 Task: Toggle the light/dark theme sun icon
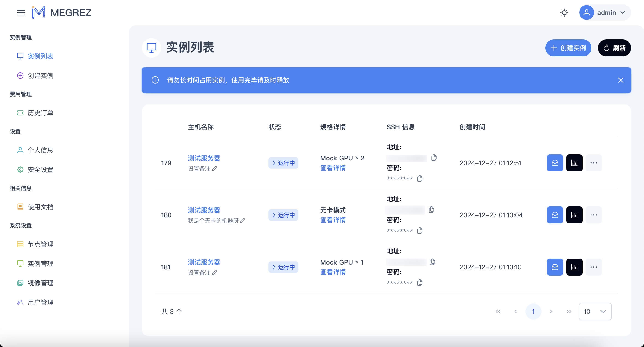point(564,12)
